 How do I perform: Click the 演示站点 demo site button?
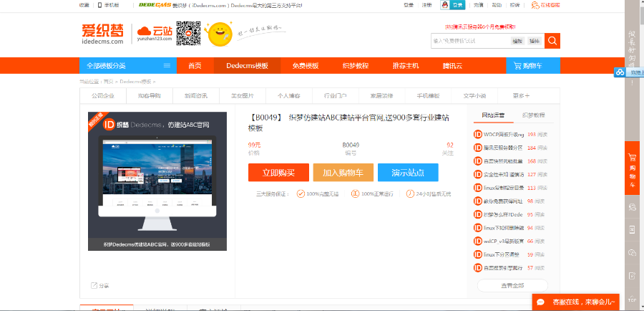pos(408,173)
